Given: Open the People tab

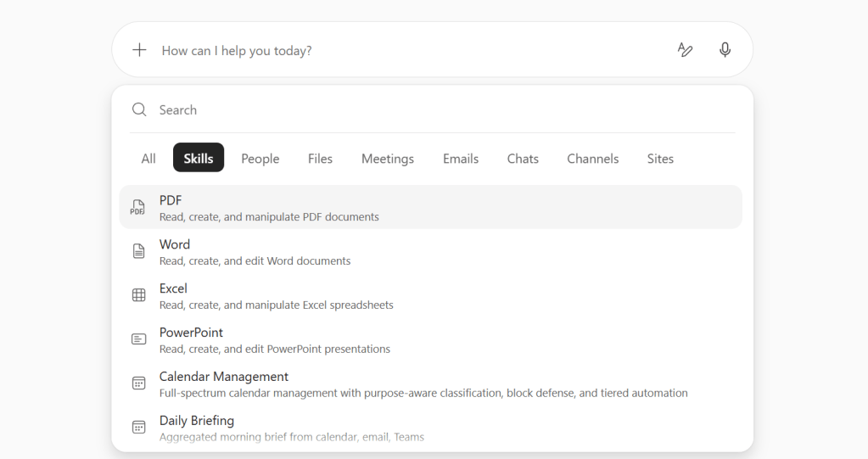Looking at the screenshot, I should click(260, 159).
